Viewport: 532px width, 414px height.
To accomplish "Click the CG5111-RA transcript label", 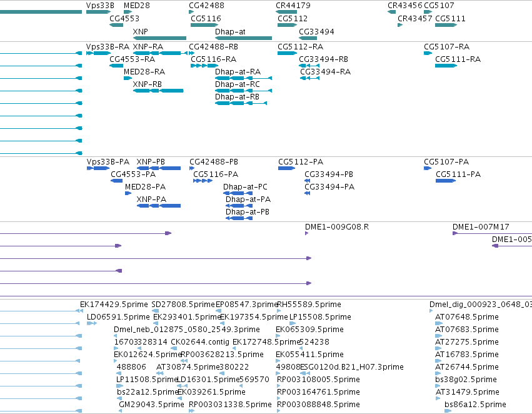I will click(x=458, y=59).
